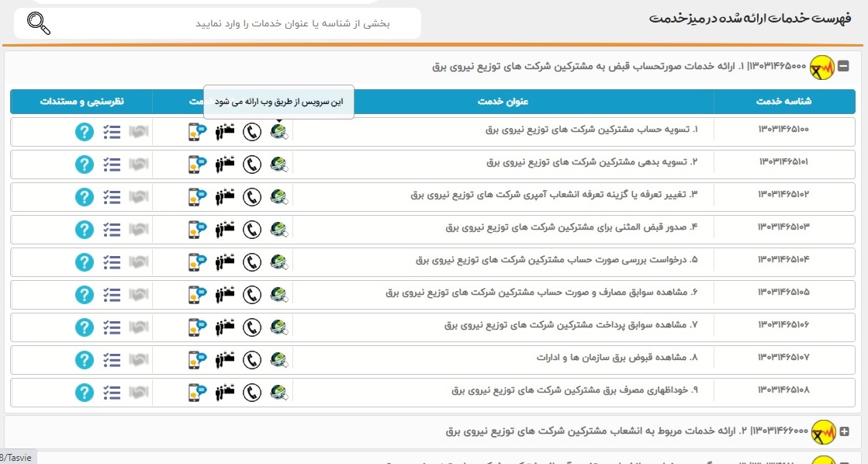The image size is (868, 464).
Task: Open help question mark for service 13031465102
Action: 84,197
